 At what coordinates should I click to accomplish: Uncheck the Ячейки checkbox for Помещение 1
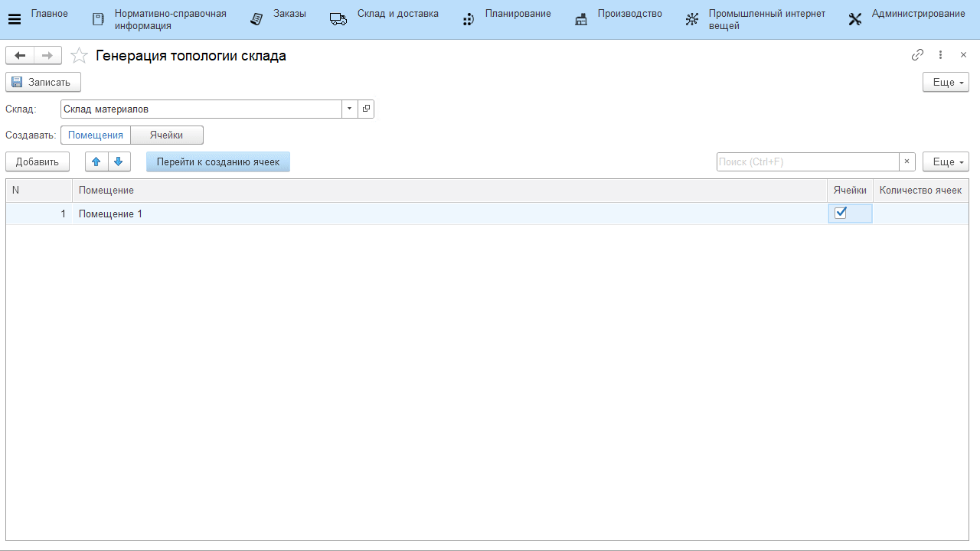[841, 214]
